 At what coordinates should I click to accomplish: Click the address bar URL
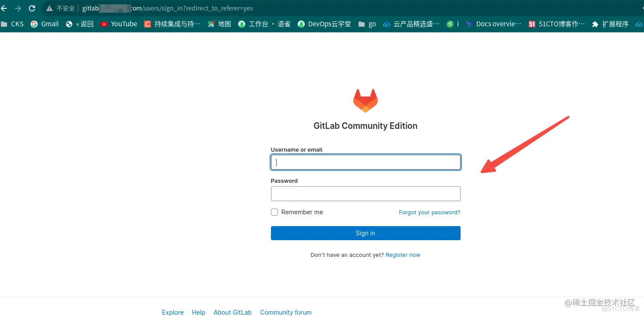(x=168, y=8)
